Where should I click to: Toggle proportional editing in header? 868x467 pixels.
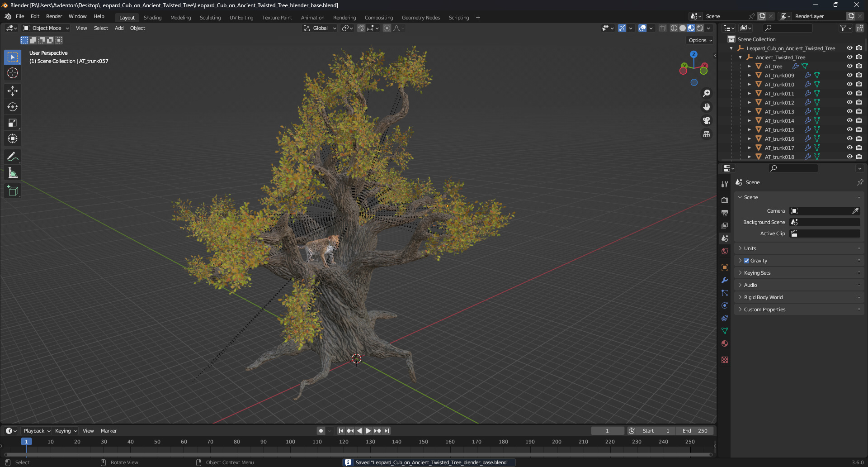(x=387, y=28)
